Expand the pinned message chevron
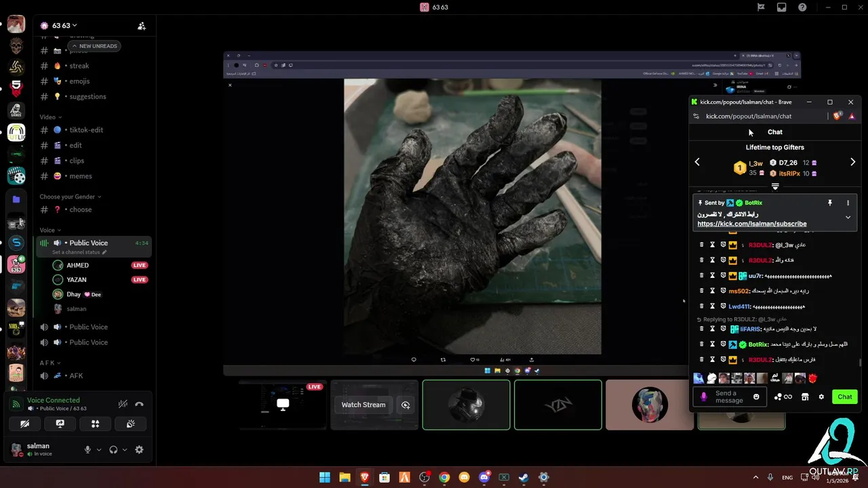Screen dimensions: 868x488 848,217
